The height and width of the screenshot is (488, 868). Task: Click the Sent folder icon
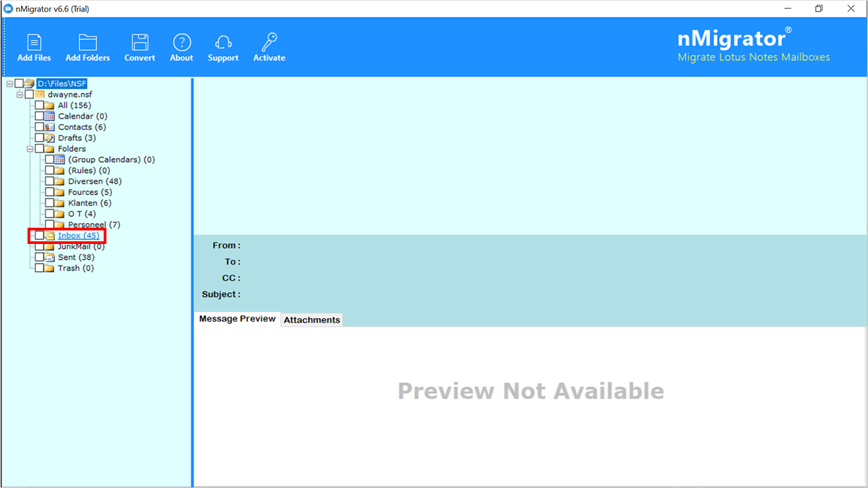coord(50,257)
